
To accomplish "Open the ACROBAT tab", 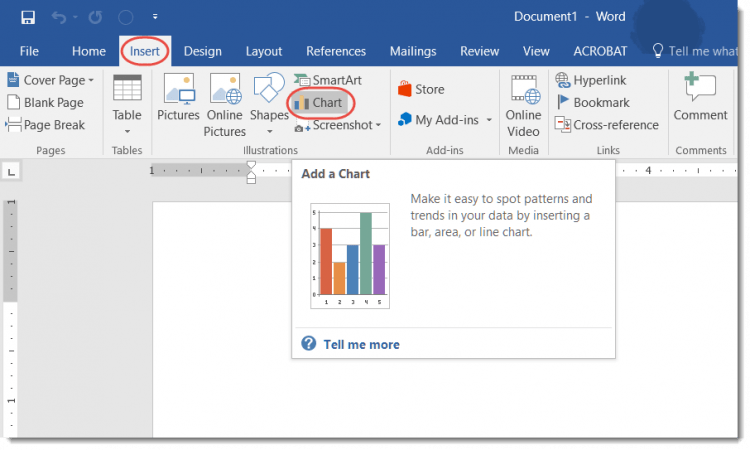I will 600,51.
